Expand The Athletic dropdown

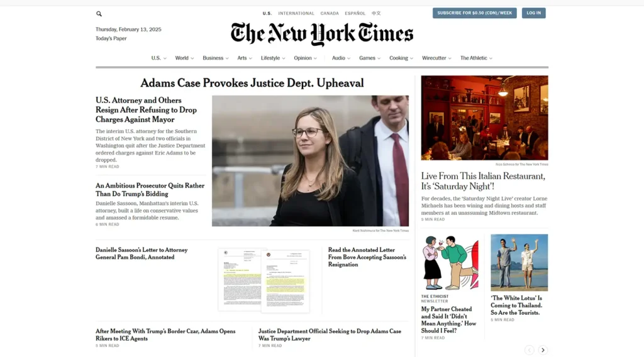[x=476, y=58]
